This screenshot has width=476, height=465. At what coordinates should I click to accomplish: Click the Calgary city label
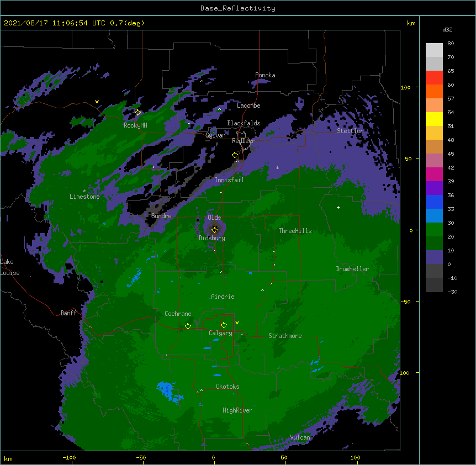coord(220,333)
